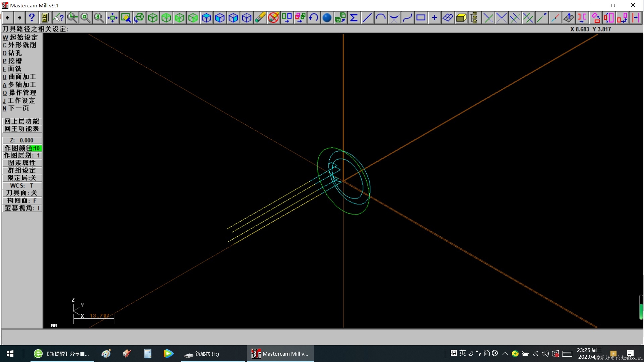The height and width of the screenshot is (362, 644).
Task: Click the operations tree manager icon
Action: coord(474,17)
